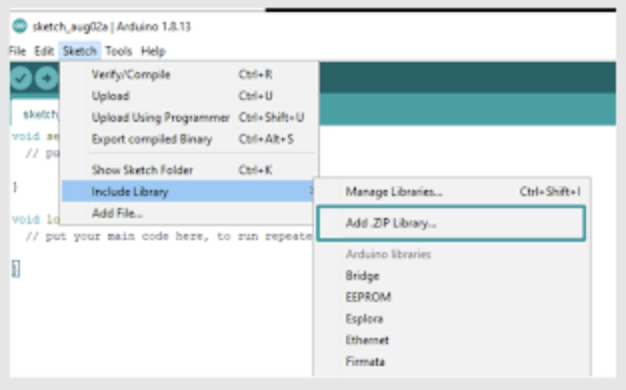626x390 pixels.
Task: Open the Tools menu
Action: tap(119, 51)
